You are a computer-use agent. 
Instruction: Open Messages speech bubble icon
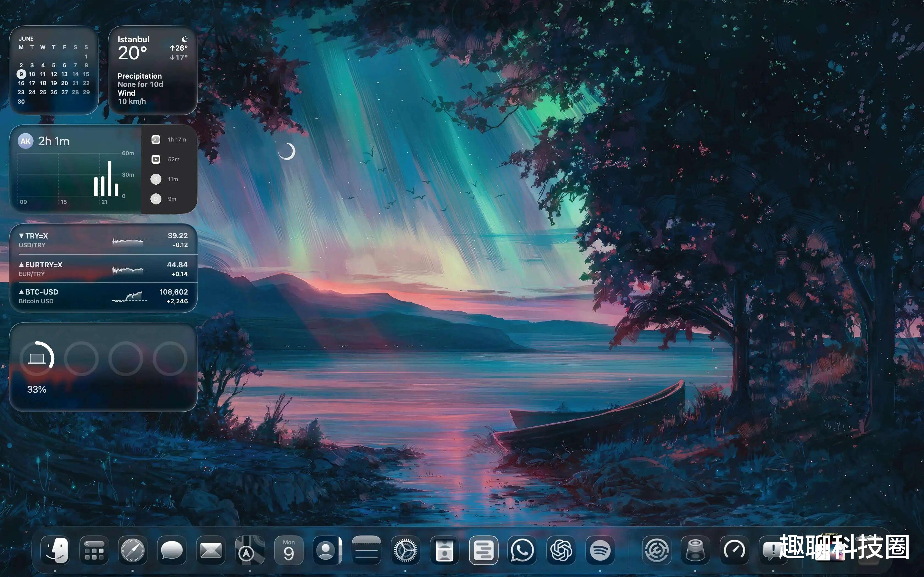172,550
